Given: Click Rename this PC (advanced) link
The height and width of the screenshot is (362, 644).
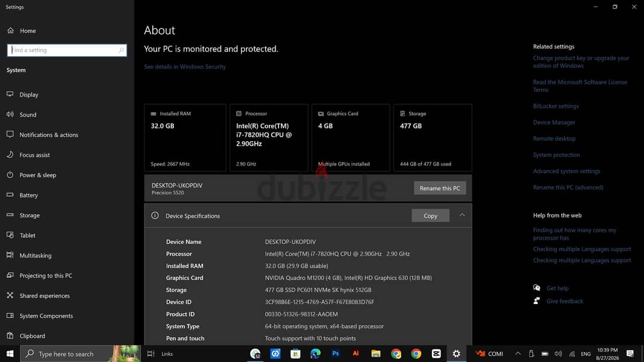Looking at the screenshot, I should click(x=568, y=188).
